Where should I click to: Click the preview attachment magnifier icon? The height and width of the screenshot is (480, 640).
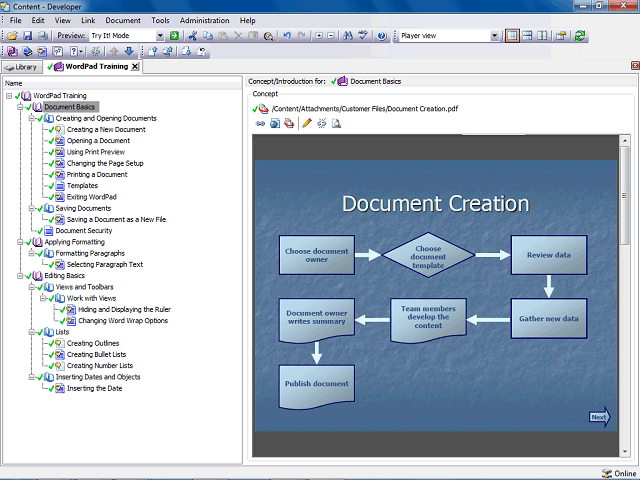[x=336, y=123]
